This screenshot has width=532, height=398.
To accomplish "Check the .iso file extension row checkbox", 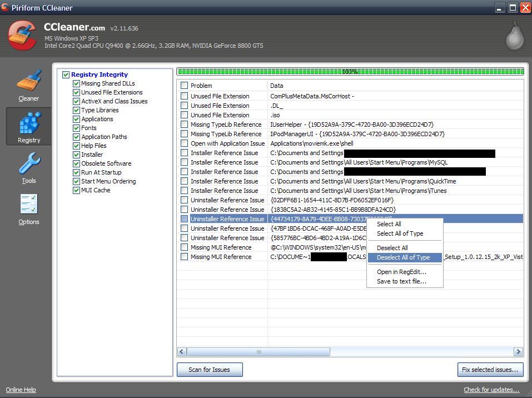I will click(x=184, y=115).
